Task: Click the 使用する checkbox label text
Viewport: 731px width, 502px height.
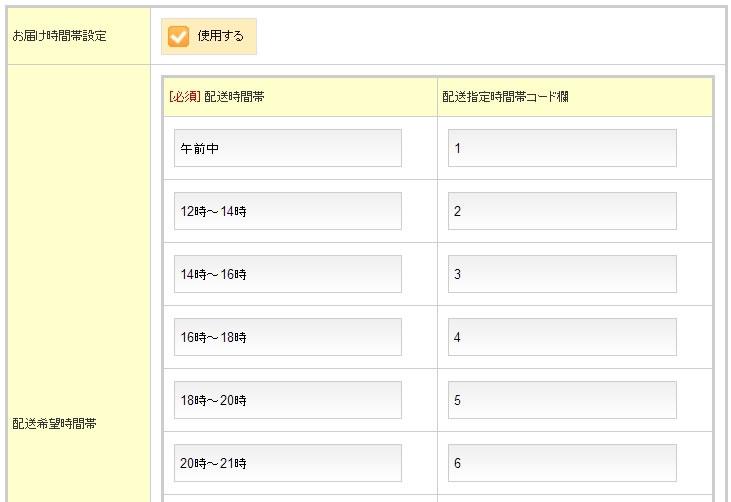Action: pos(220,36)
